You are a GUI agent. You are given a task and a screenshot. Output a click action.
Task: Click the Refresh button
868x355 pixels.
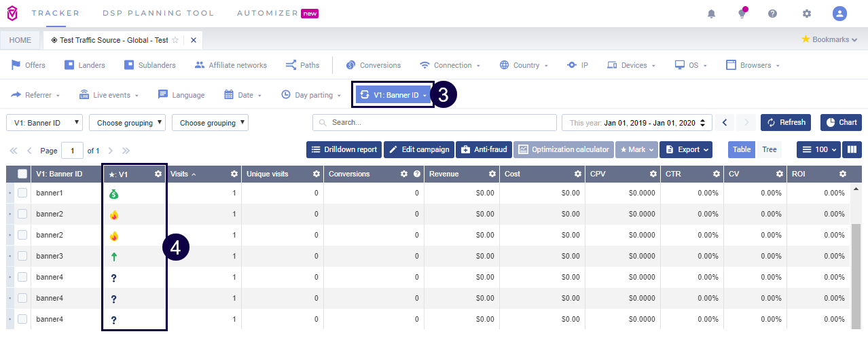pos(786,123)
